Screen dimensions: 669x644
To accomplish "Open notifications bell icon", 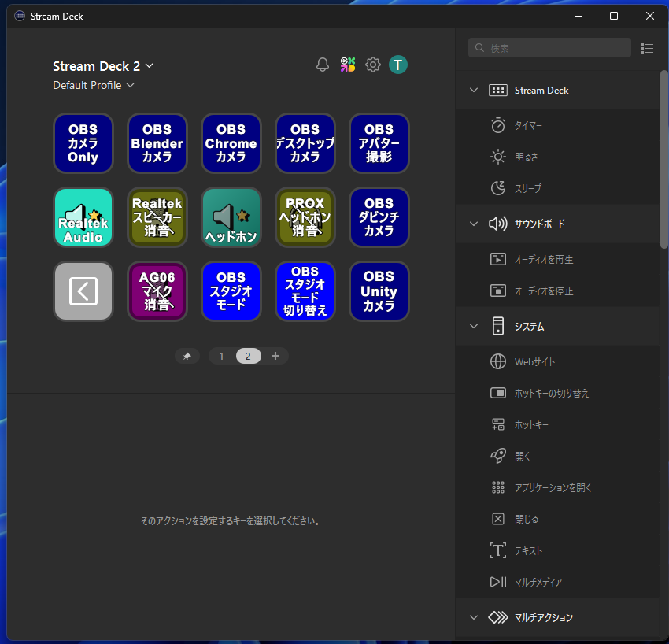I will (323, 65).
